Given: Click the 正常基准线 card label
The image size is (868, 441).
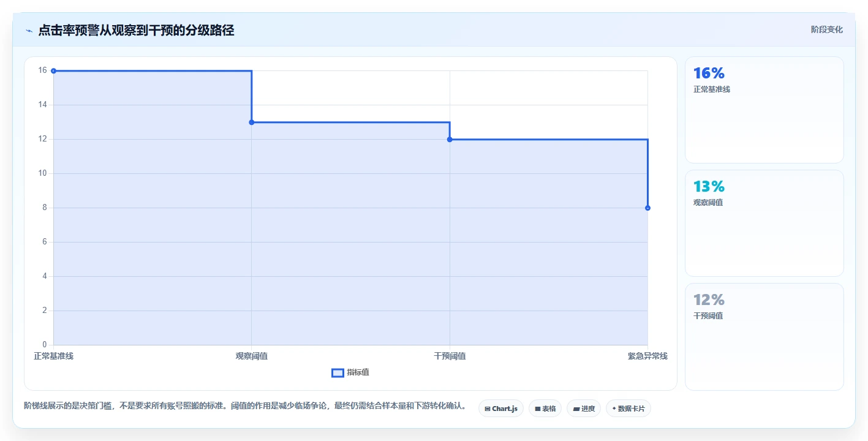Looking at the screenshot, I should [711, 89].
